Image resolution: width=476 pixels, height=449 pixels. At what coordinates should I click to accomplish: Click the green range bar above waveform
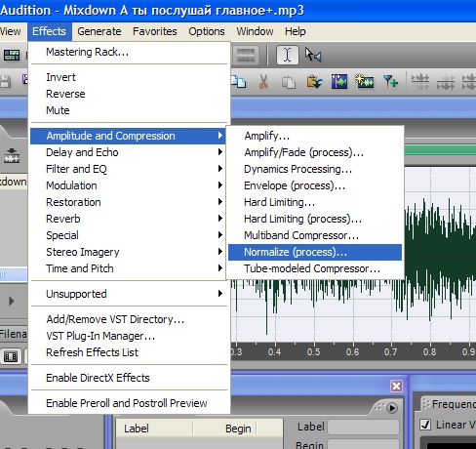(x=440, y=150)
